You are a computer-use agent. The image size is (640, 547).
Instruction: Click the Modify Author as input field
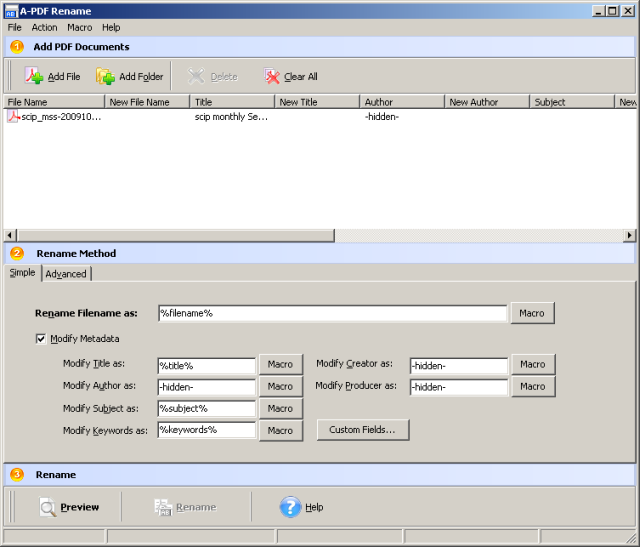click(x=207, y=387)
